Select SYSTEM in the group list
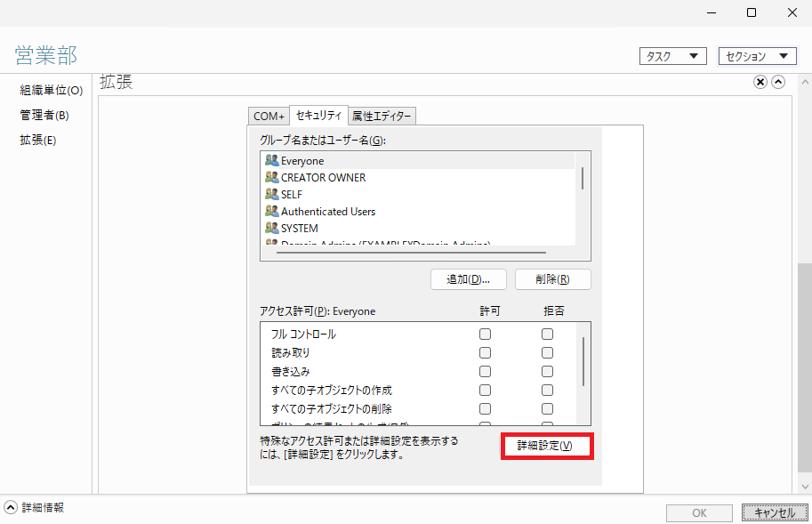Screen dimensions: 812x524 click(418, 228)
